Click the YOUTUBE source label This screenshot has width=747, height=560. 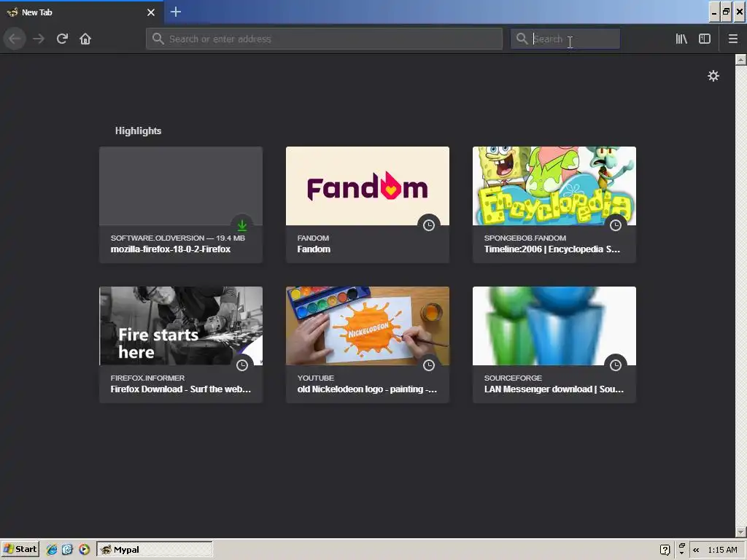pyautogui.click(x=316, y=378)
